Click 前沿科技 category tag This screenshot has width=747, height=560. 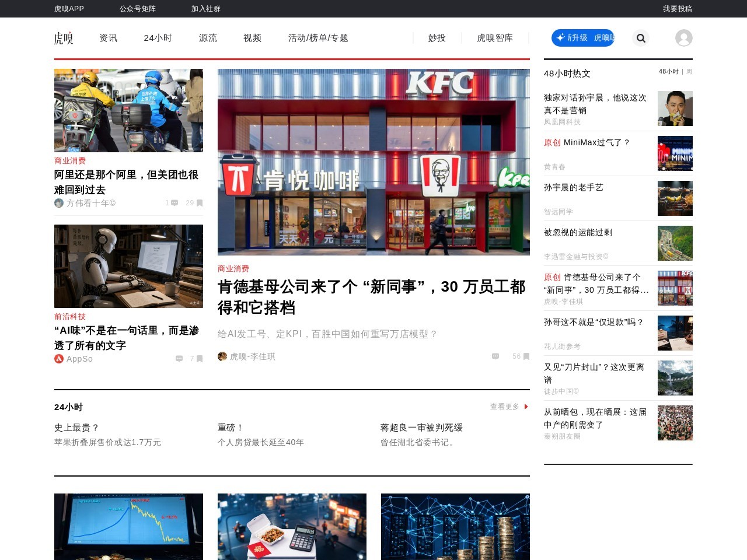point(70,316)
